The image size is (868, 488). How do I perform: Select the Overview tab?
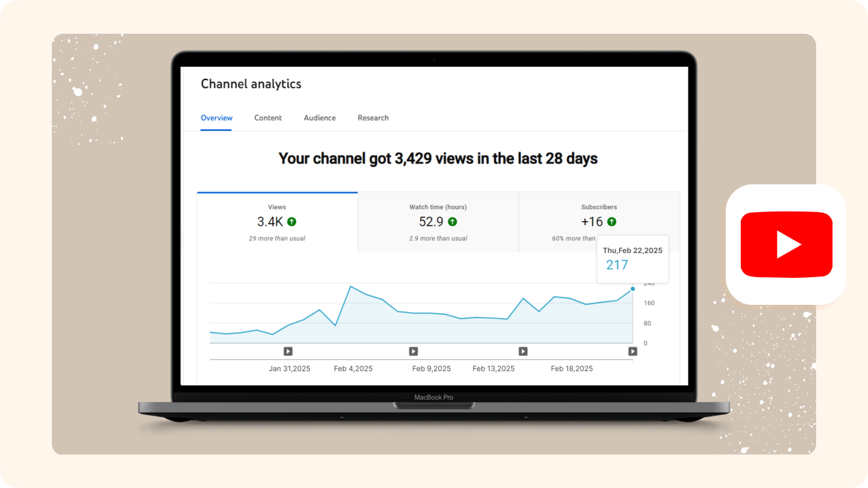(x=216, y=117)
